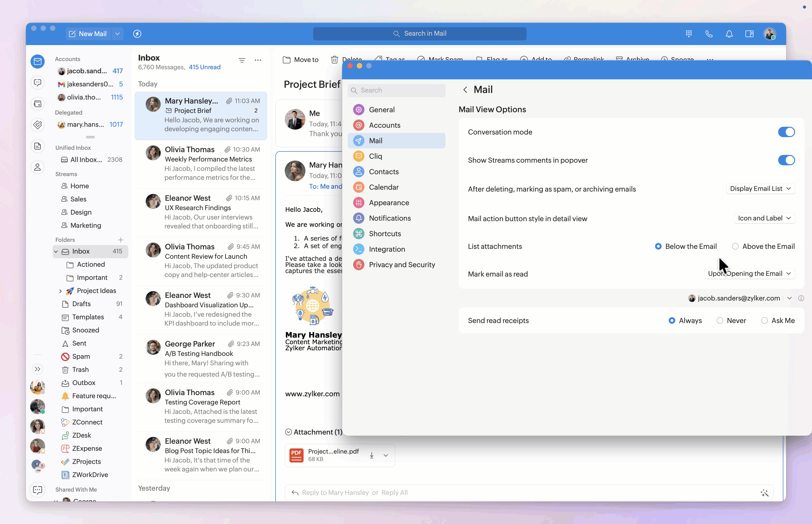
Task: Download the Project Timeline PDF attachment
Action: pos(372,455)
